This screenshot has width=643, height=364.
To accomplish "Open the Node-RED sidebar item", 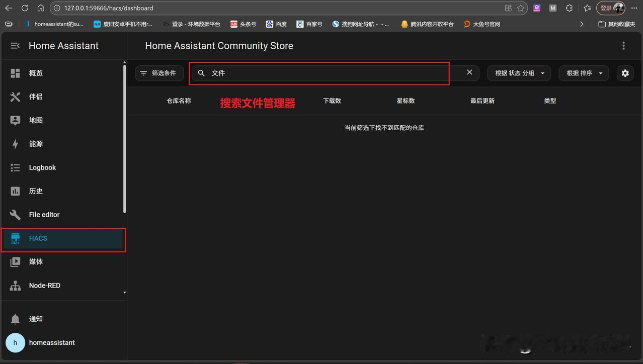I will coord(45,285).
